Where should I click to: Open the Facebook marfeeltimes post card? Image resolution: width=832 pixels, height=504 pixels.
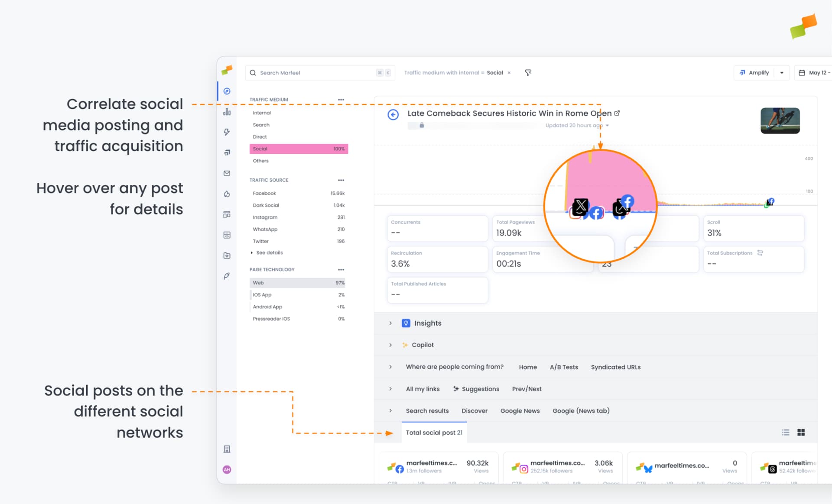(439, 468)
